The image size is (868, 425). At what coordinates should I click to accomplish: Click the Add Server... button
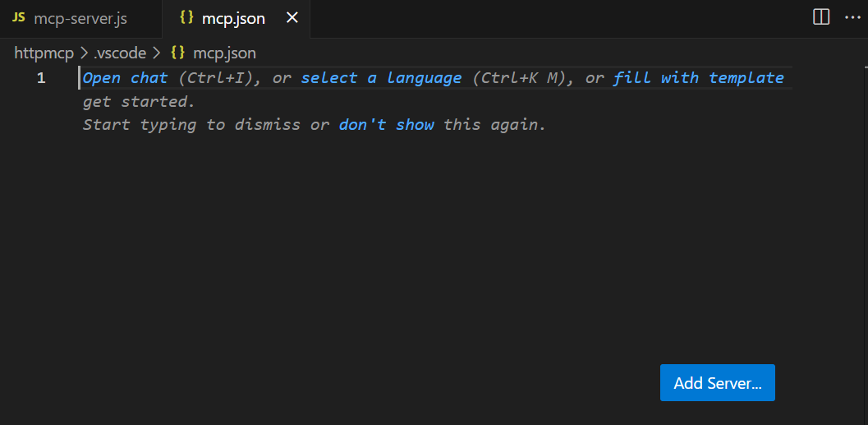(718, 382)
